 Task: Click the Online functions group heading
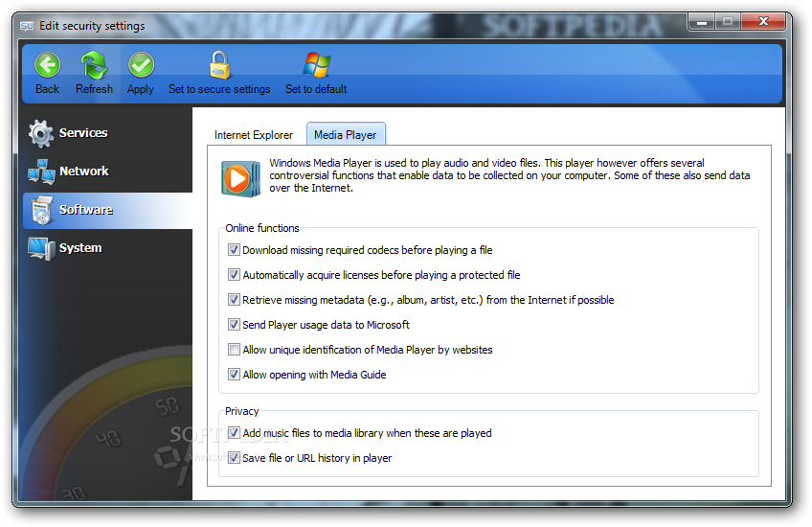click(262, 228)
